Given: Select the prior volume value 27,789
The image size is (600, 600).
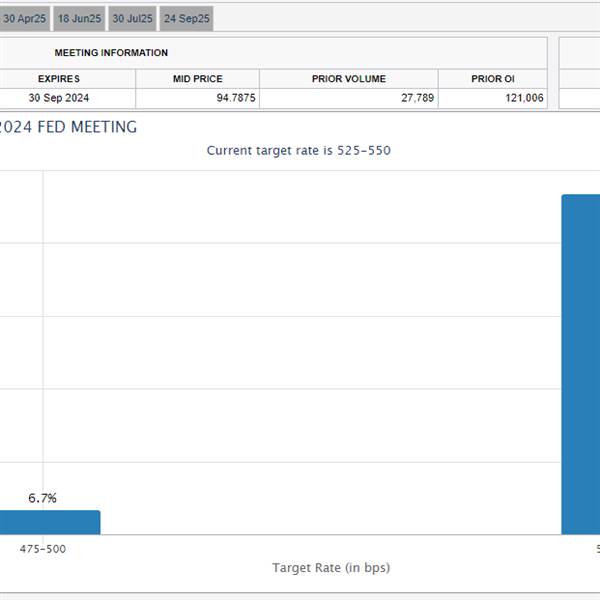Looking at the screenshot, I should pyautogui.click(x=417, y=98).
